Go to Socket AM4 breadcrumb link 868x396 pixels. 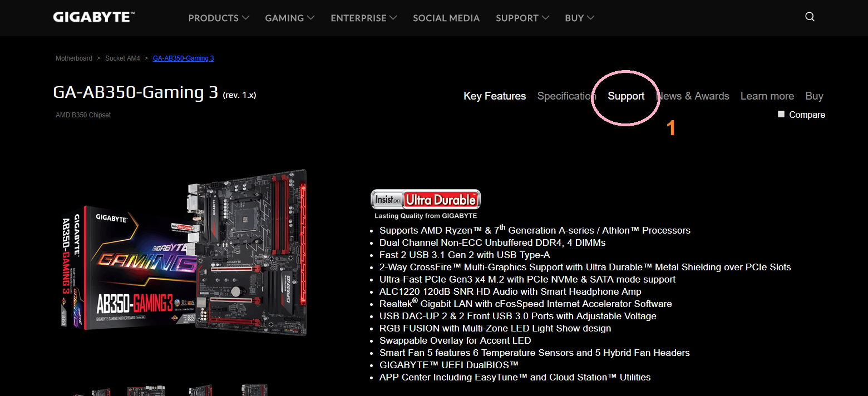coord(122,58)
